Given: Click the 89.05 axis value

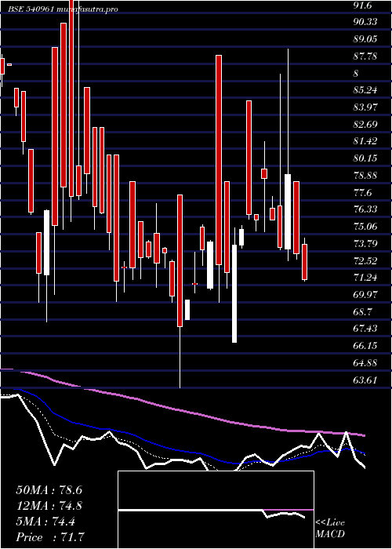Looking at the screenshot, I should coord(365,39).
